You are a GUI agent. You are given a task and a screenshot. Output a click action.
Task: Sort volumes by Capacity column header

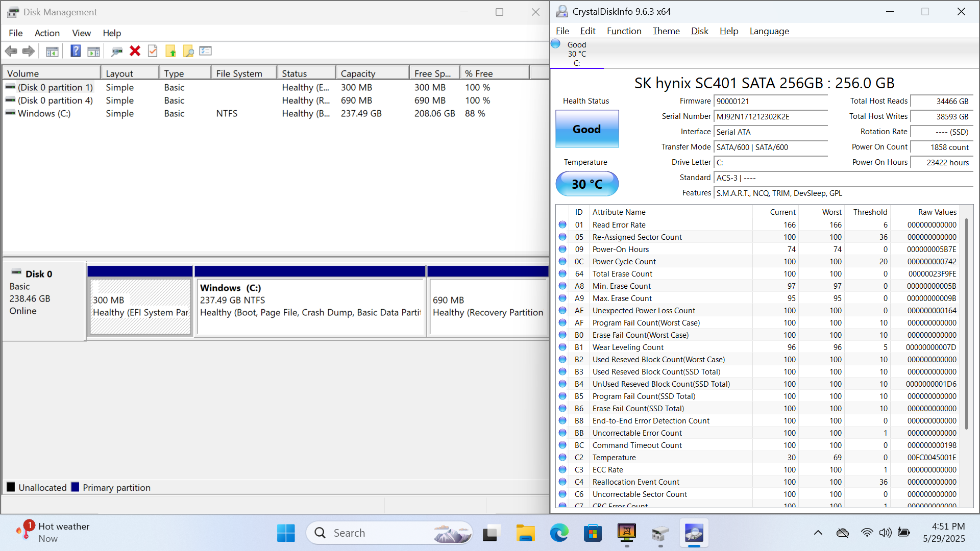pos(372,73)
